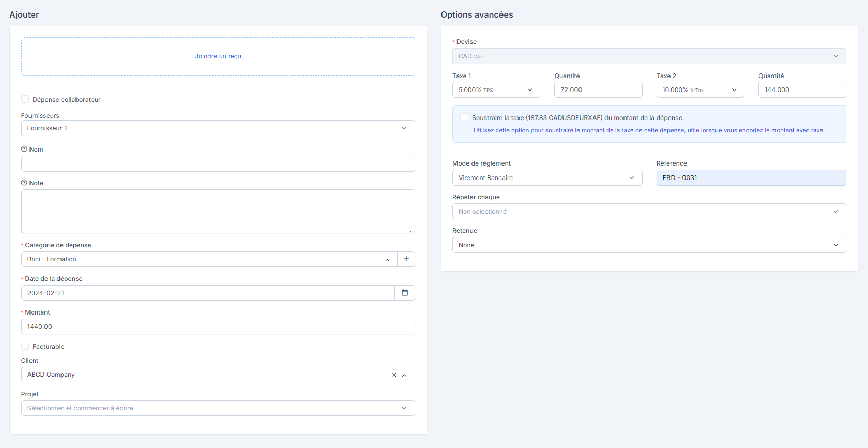Viewport: 868px width, 448px height.
Task: Click the plus icon beside Catégorie de dépense
Action: click(x=406, y=259)
